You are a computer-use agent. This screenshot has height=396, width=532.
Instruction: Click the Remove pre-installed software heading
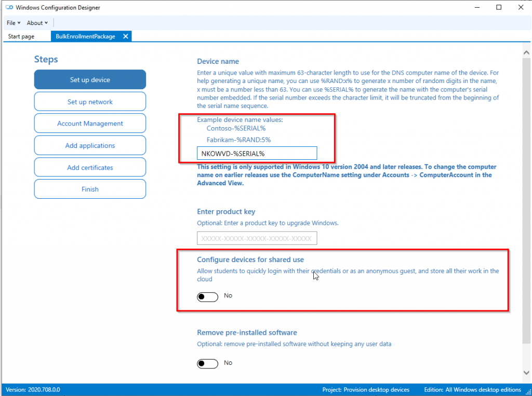pyautogui.click(x=247, y=333)
